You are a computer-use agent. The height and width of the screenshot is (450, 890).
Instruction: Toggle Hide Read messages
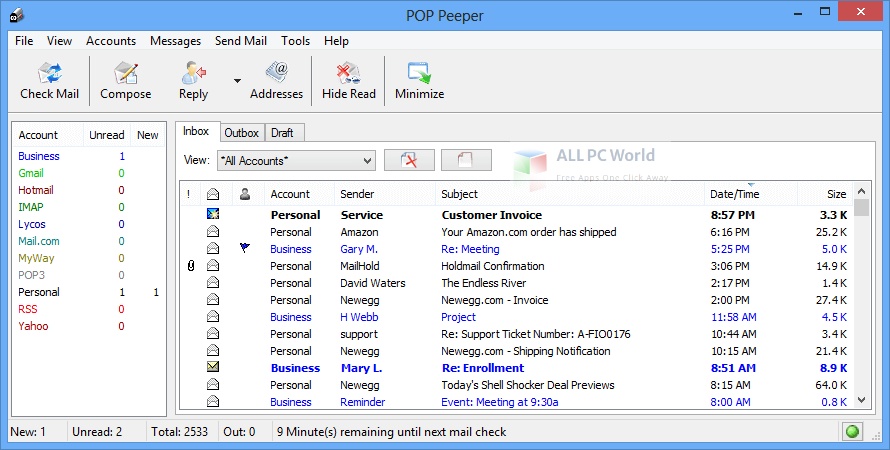pos(349,73)
